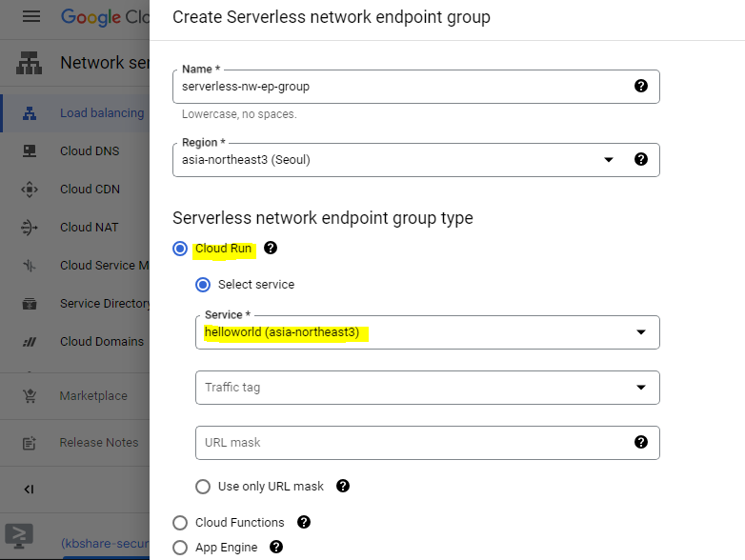Open Cloud Service Mesh in the sidebar
The width and height of the screenshot is (745, 560).
(105, 265)
